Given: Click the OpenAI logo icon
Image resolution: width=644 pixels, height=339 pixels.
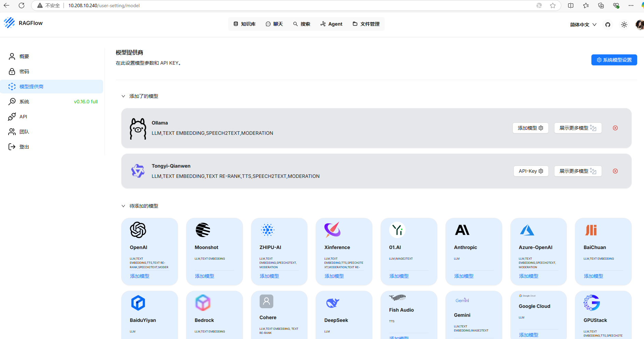Looking at the screenshot, I should click(x=138, y=230).
